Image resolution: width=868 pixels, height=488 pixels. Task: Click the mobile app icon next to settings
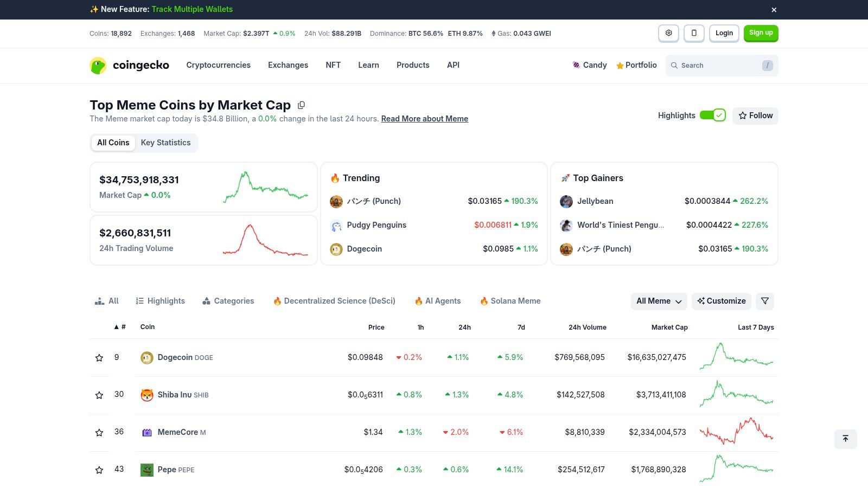[694, 33]
